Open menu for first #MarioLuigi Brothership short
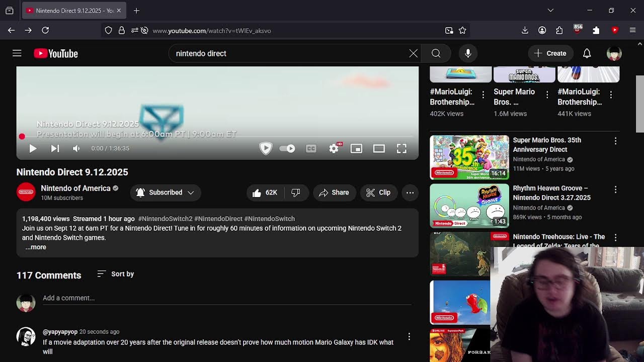Image resolution: width=644 pixels, height=362 pixels. pyautogui.click(x=483, y=95)
